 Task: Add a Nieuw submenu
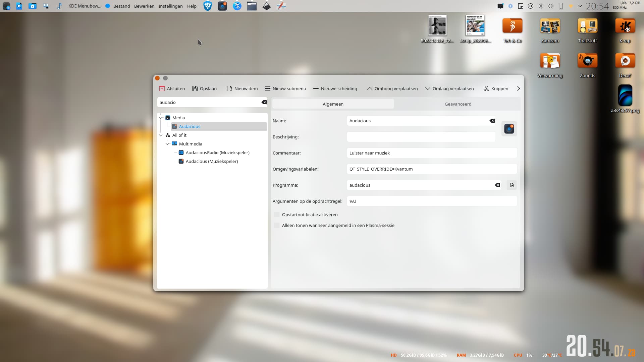pos(285,88)
